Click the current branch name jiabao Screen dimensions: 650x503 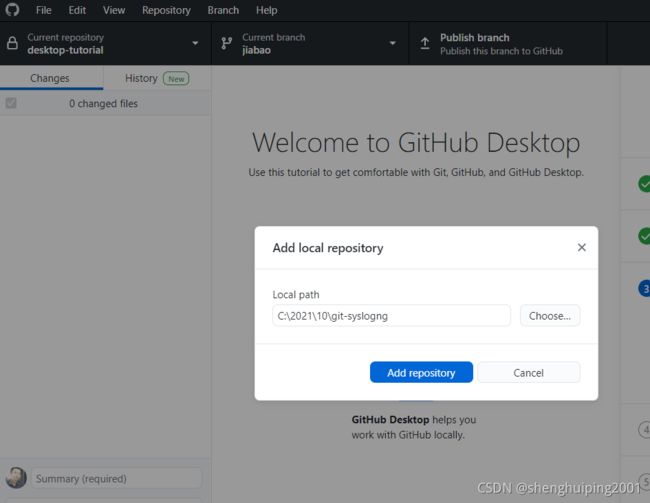tap(257, 50)
